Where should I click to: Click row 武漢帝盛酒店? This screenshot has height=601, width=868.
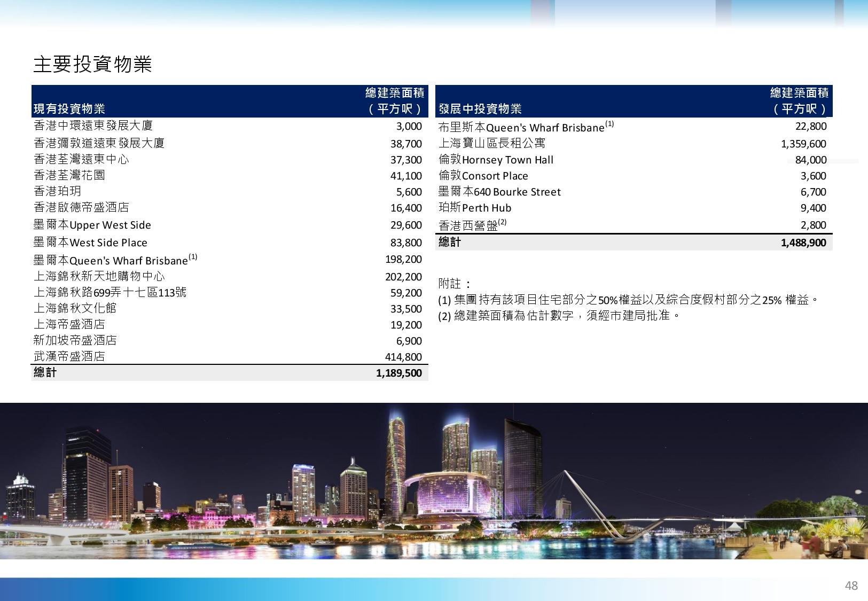tap(230, 356)
